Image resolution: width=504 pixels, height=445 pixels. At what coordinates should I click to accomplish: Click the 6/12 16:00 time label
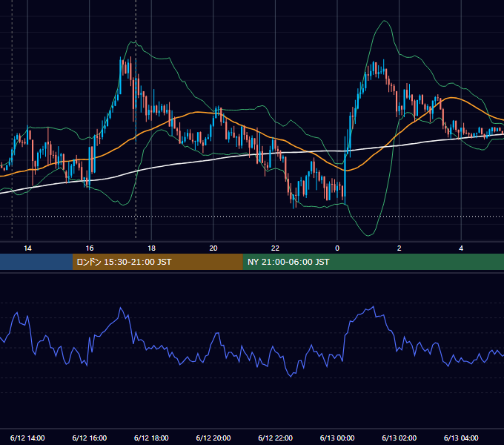coord(90,438)
